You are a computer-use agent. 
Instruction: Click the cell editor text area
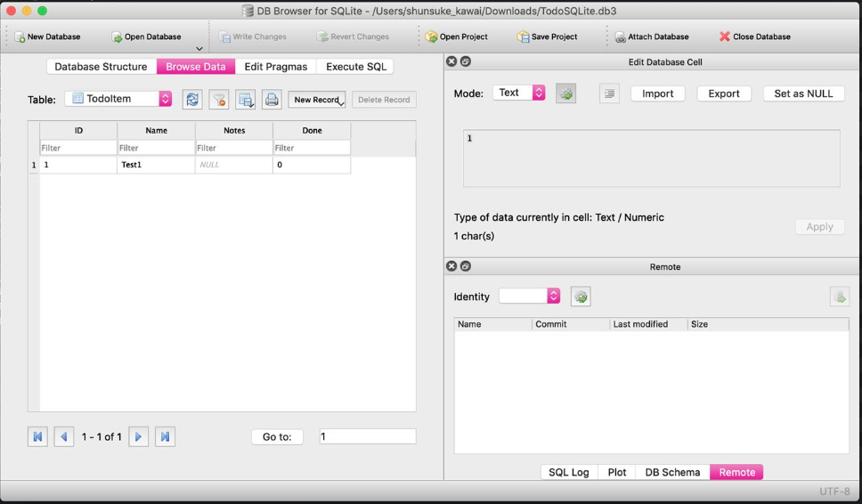coord(652,159)
